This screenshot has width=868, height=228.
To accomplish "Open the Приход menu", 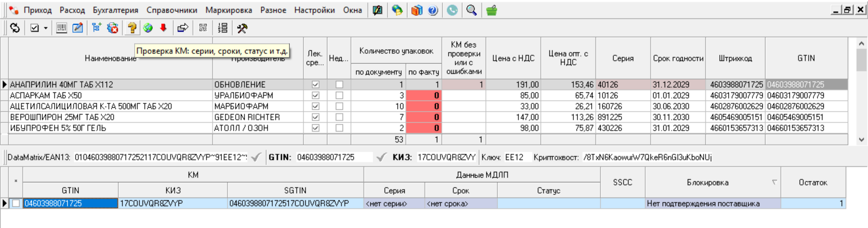I will 38,10.
